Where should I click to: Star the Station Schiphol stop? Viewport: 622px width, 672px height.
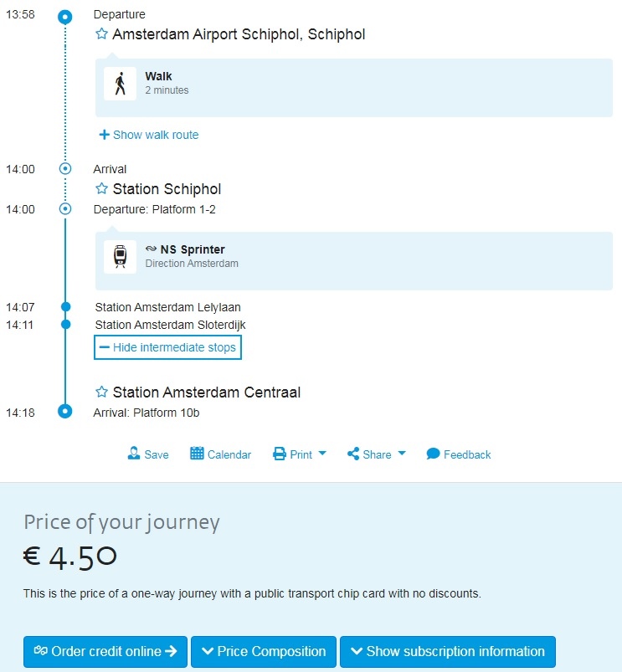(x=101, y=189)
